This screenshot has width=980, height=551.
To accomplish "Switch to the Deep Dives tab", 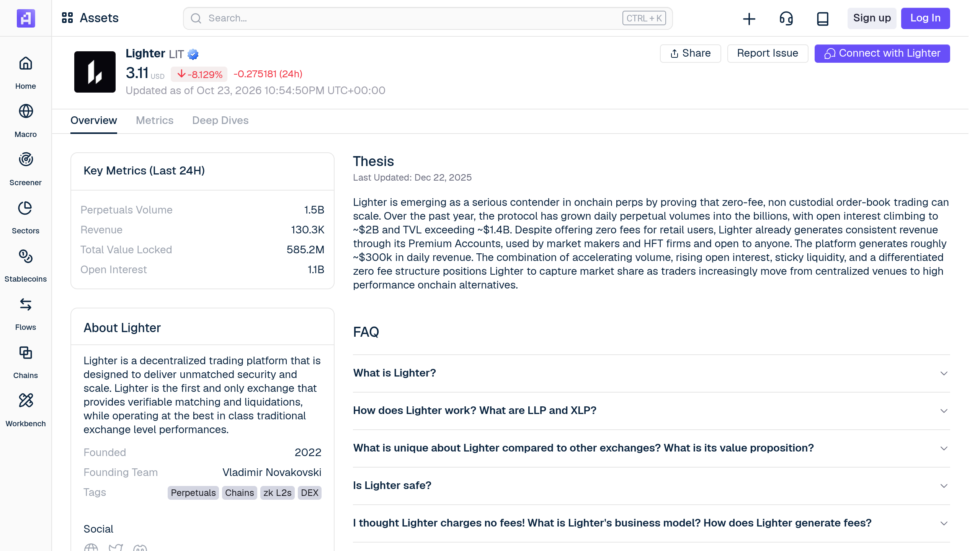I will click(x=220, y=121).
